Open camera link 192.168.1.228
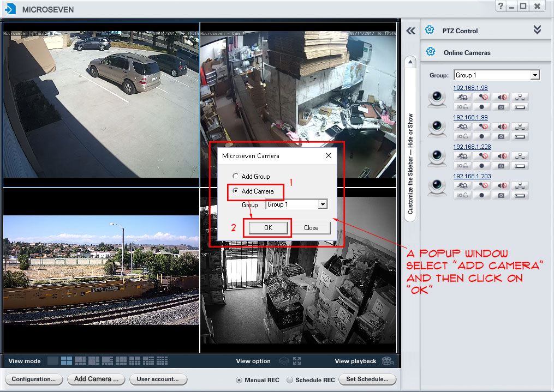554x392 pixels. pos(472,147)
